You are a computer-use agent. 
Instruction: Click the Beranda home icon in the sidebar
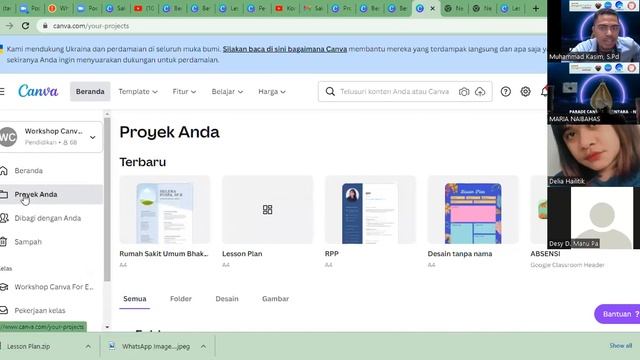click(x=4, y=171)
